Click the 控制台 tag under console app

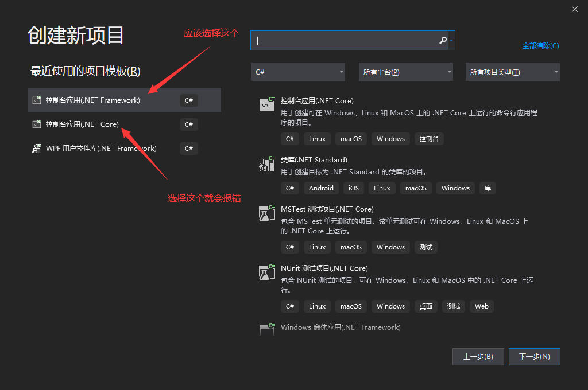pos(429,139)
